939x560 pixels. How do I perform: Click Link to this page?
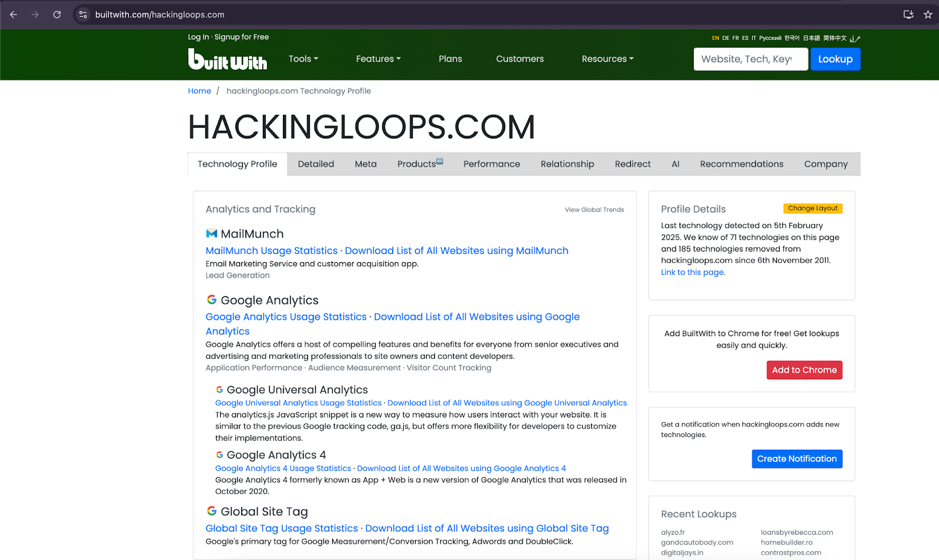pyautogui.click(x=693, y=272)
